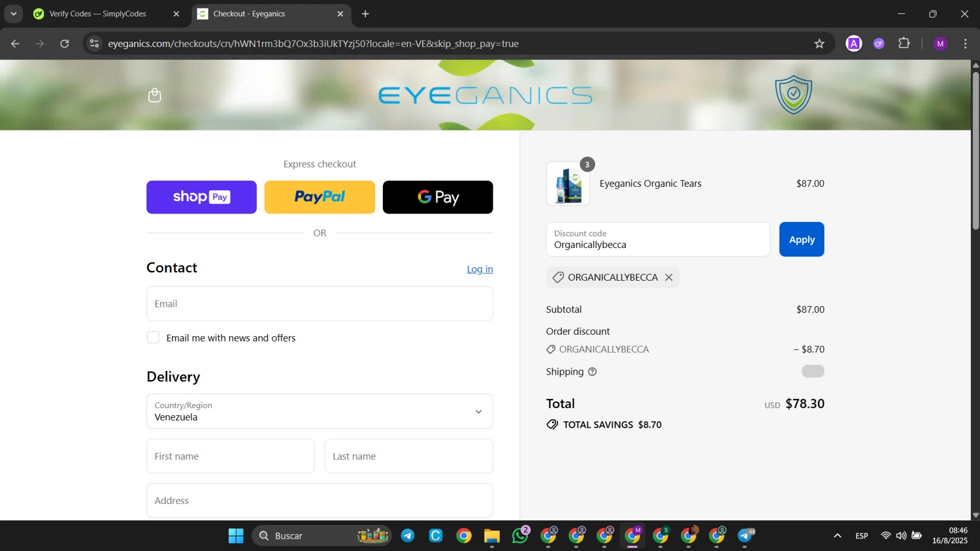Remove the ORGANICALLYBECCA discount code tag
The image size is (980, 551).
(x=669, y=277)
